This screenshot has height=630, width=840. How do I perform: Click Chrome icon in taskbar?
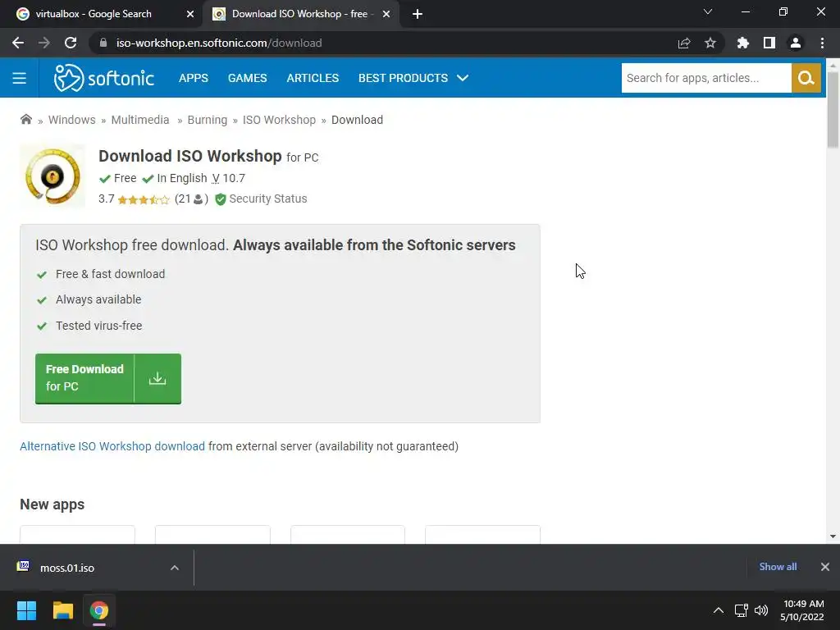tap(99, 610)
